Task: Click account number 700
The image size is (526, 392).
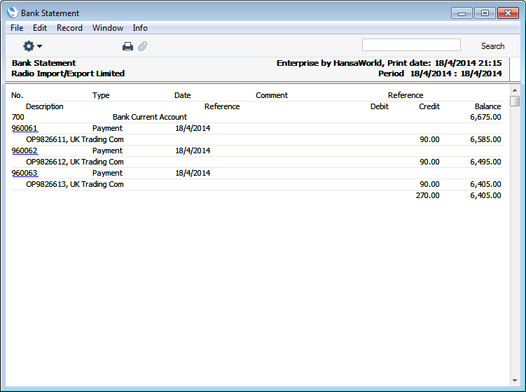Action: tap(18, 117)
